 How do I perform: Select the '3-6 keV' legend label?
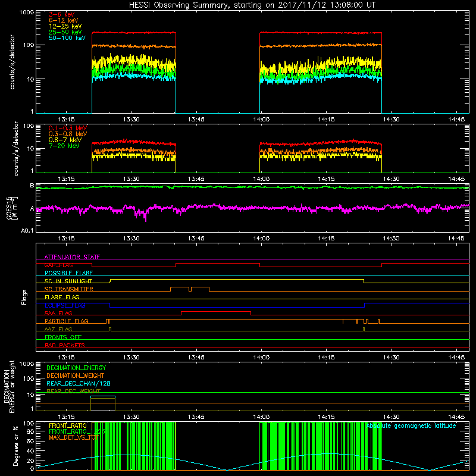[62, 14]
